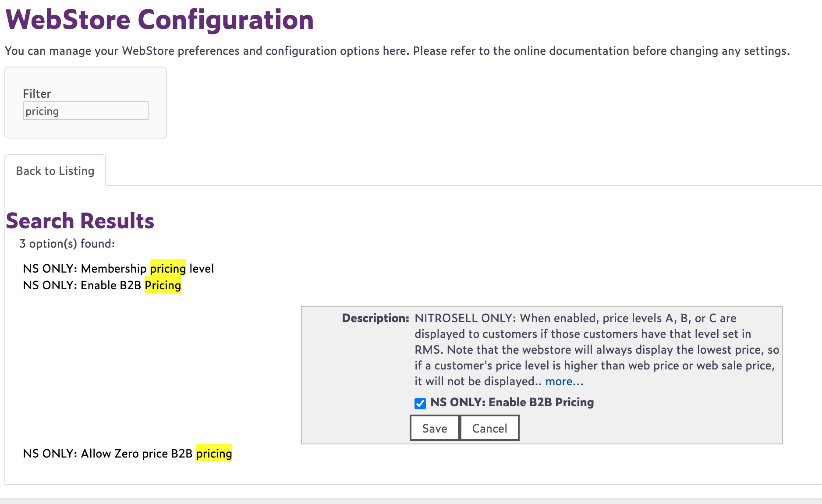822x504 pixels.
Task: Save the B2B Pricing setting
Action: coord(435,428)
